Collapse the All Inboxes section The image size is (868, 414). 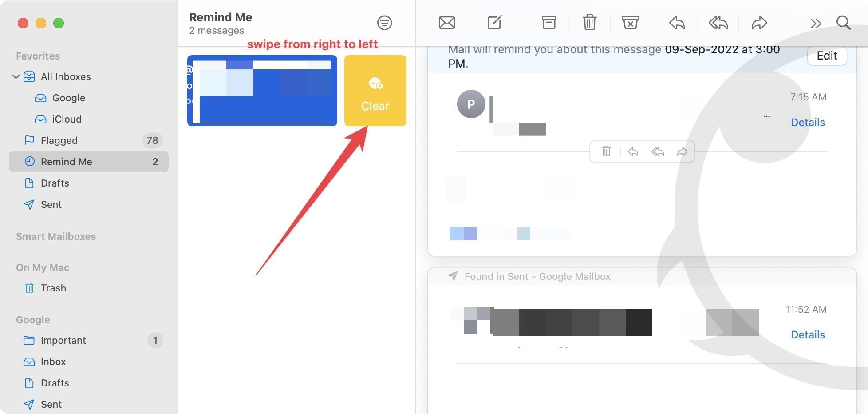click(x=16, y=76)
